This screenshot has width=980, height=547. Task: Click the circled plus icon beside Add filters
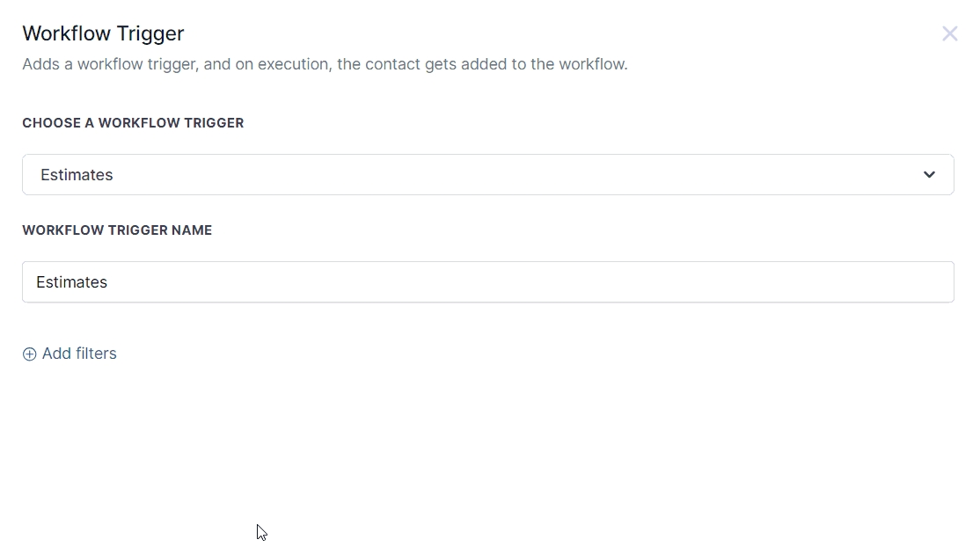click(29, 354)
